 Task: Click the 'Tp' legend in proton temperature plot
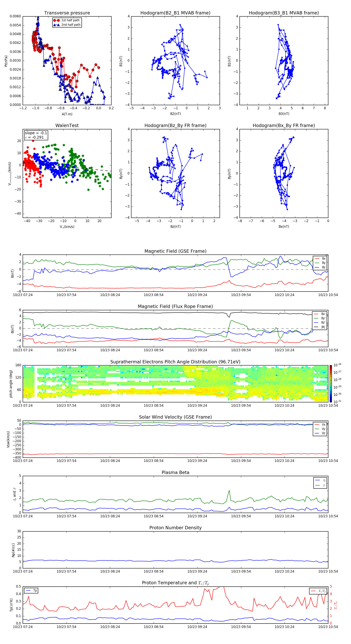click(x=31, y=591)
